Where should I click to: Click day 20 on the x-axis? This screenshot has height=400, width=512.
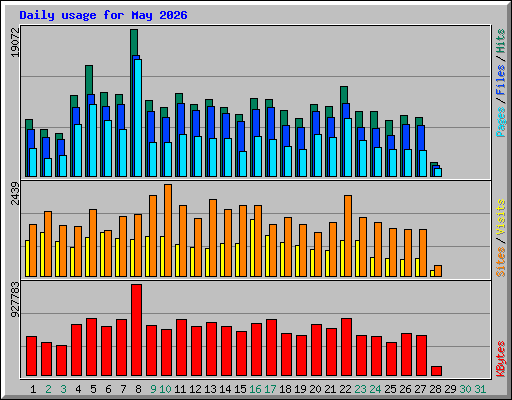tap(315, 389)
